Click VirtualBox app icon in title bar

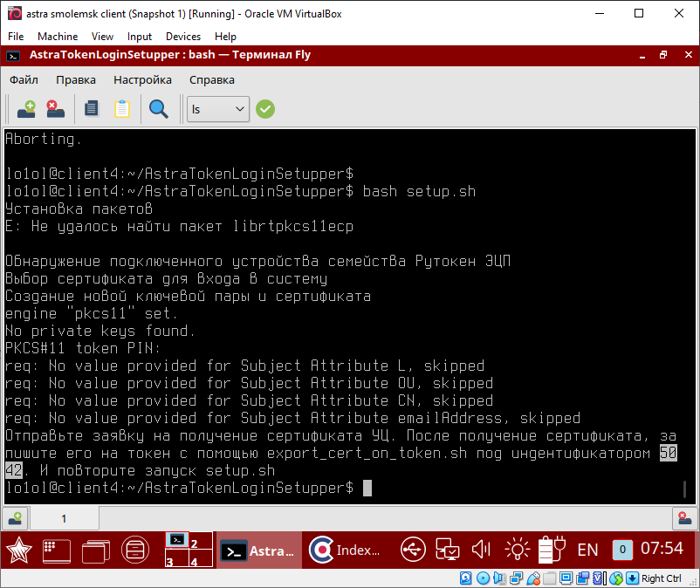click(15, 14)
